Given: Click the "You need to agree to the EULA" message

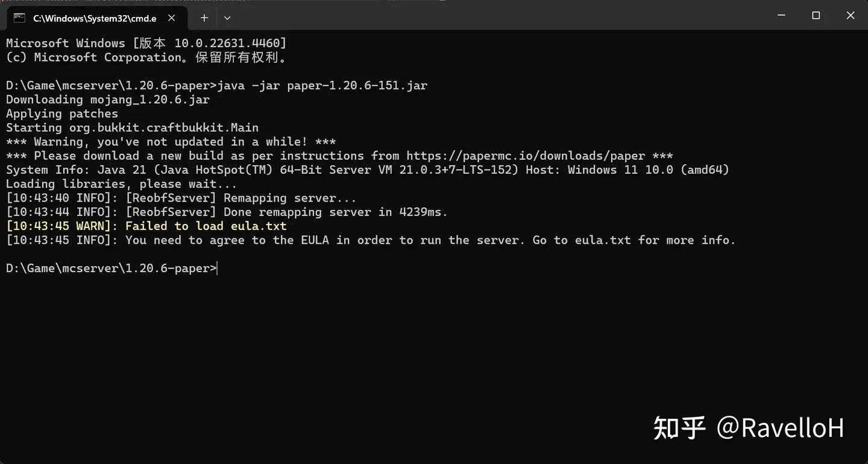Looking at the screenshot, I should [430, 240].
